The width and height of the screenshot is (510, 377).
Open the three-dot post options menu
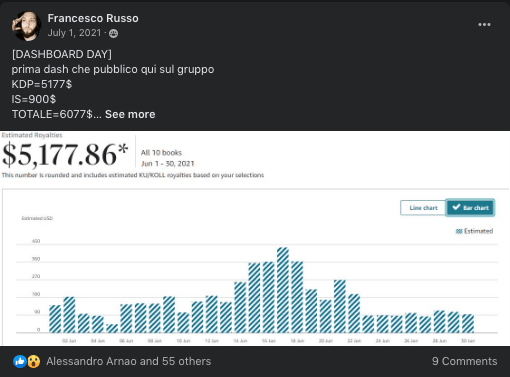pos(484,24)
